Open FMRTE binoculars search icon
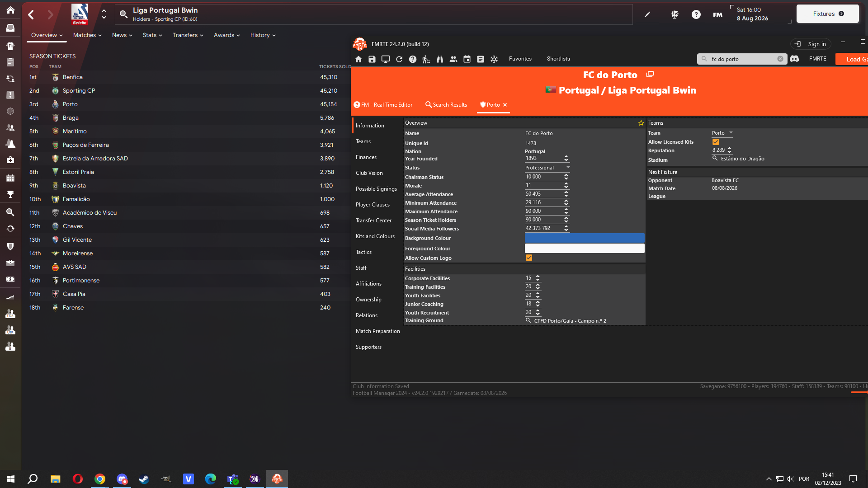 pos(440,59)
